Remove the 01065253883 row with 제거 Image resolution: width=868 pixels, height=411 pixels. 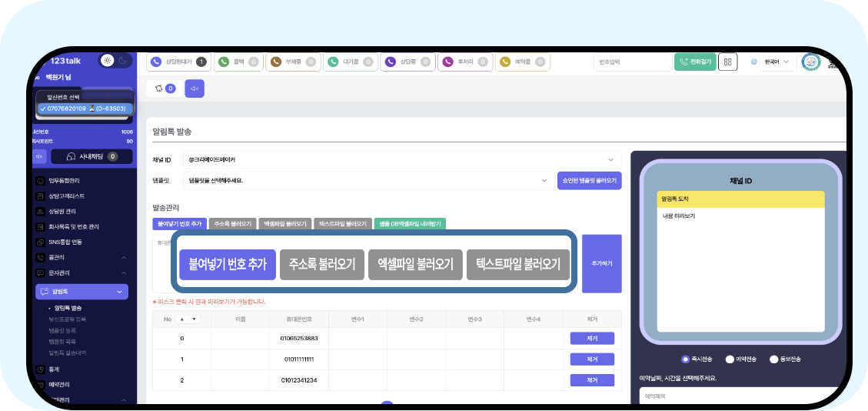[x=592, y=339]
